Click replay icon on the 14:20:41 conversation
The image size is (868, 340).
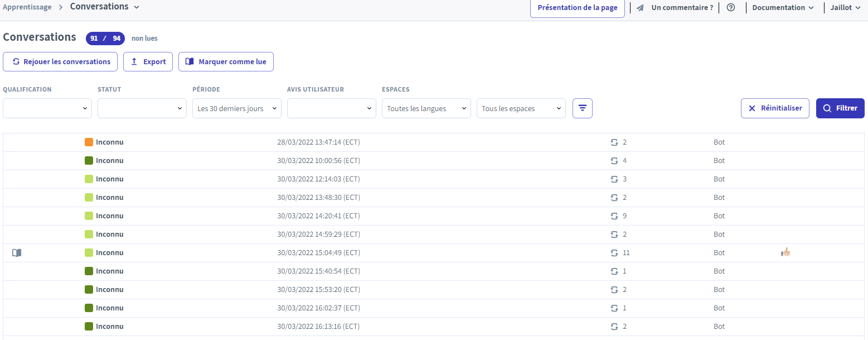click(614, 216)
